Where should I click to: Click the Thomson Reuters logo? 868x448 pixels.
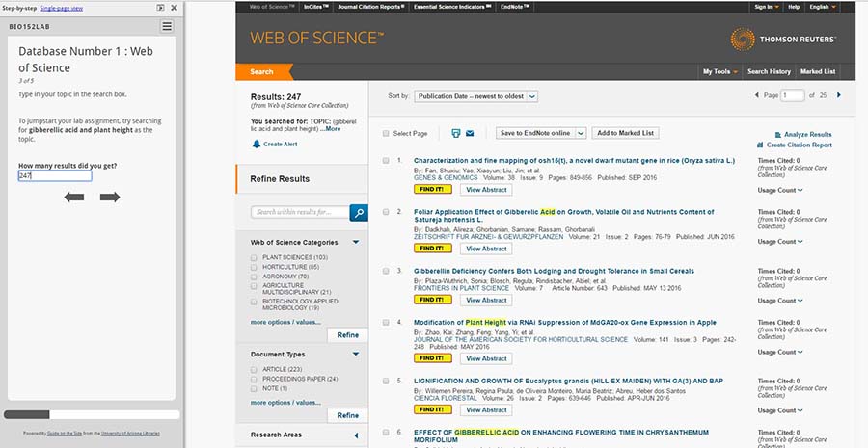coord(783,40)
